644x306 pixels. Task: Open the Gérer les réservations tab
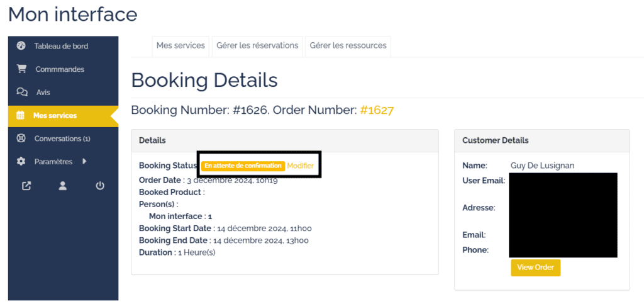(x=257, y=46)
